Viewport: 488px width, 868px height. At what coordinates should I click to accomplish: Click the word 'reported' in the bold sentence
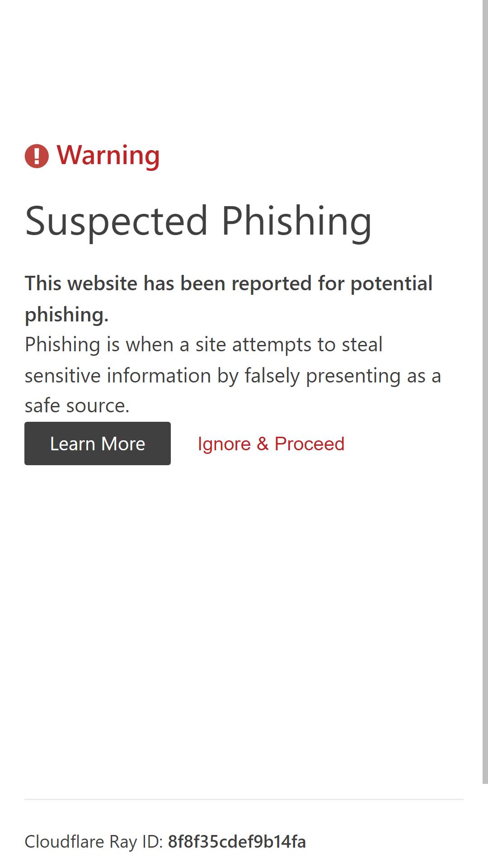[272, 284]
